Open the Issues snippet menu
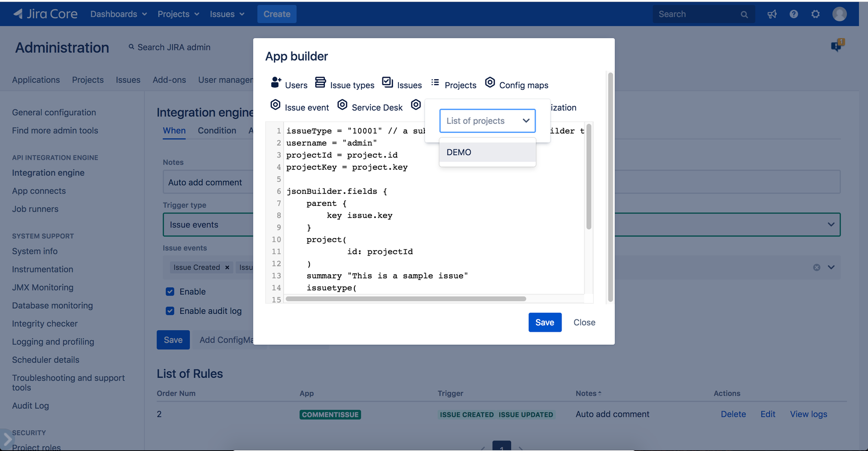Viewport: 868px width, 451px height. tap(402, 84)
